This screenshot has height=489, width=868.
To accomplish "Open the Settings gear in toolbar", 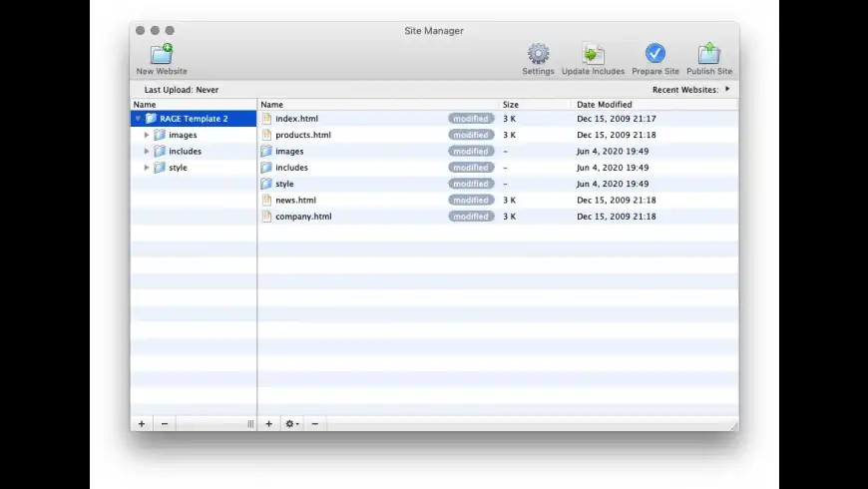I will (538, 54).
